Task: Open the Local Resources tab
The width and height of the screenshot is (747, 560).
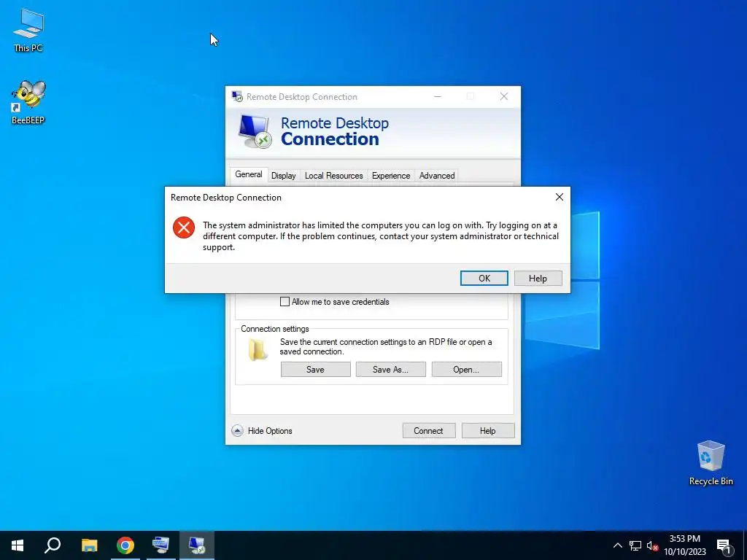Action: click(x=333, y=176)
